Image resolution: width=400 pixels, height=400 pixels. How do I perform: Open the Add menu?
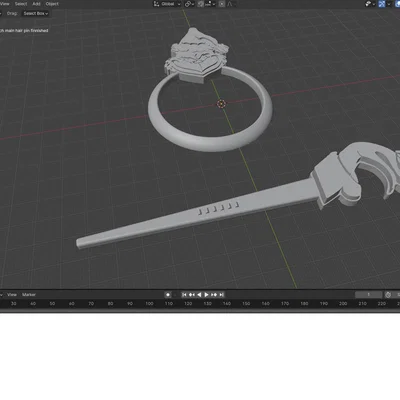point(36,4)
